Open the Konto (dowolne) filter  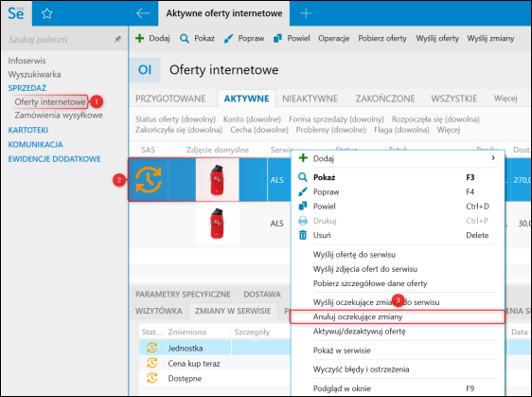click(x=252, y=119)
